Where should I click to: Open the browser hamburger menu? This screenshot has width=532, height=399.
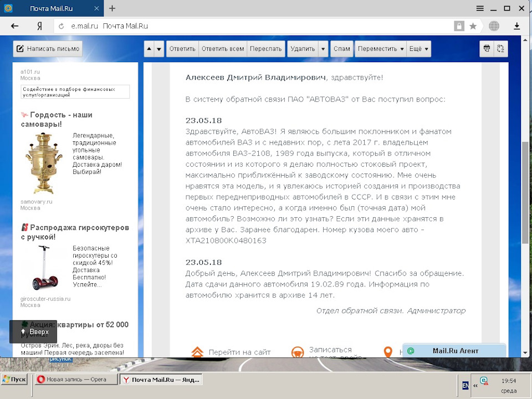pyautogui.click(x=480, y=8)
